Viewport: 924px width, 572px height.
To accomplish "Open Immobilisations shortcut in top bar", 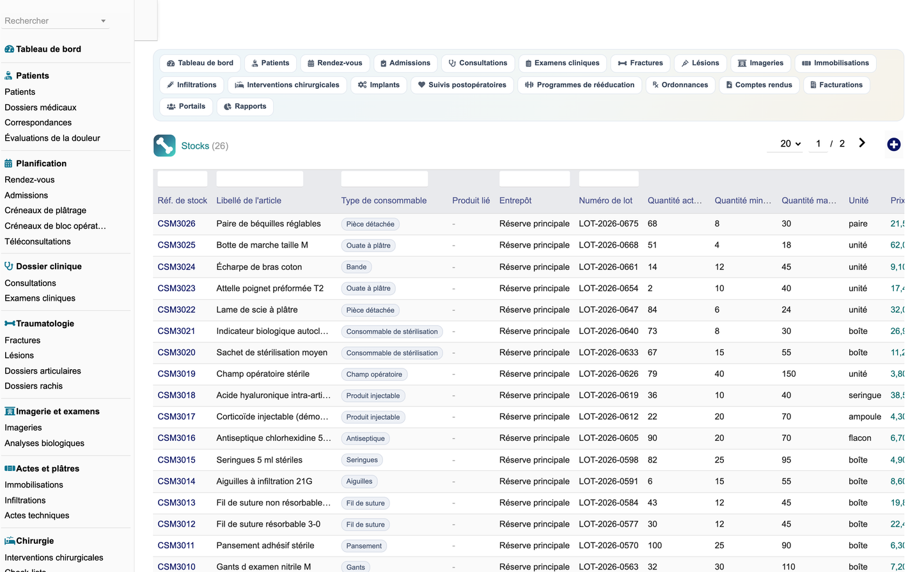I will pos(835,63).
